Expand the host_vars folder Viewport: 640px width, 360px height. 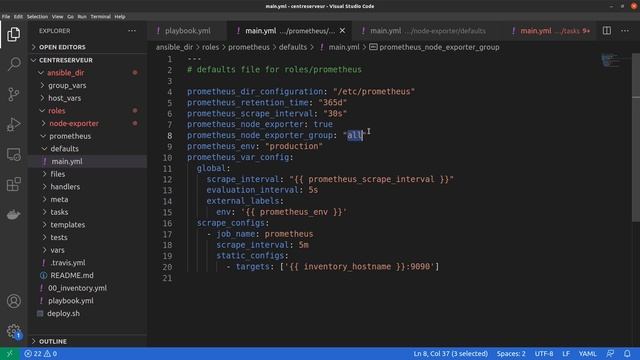64,98
